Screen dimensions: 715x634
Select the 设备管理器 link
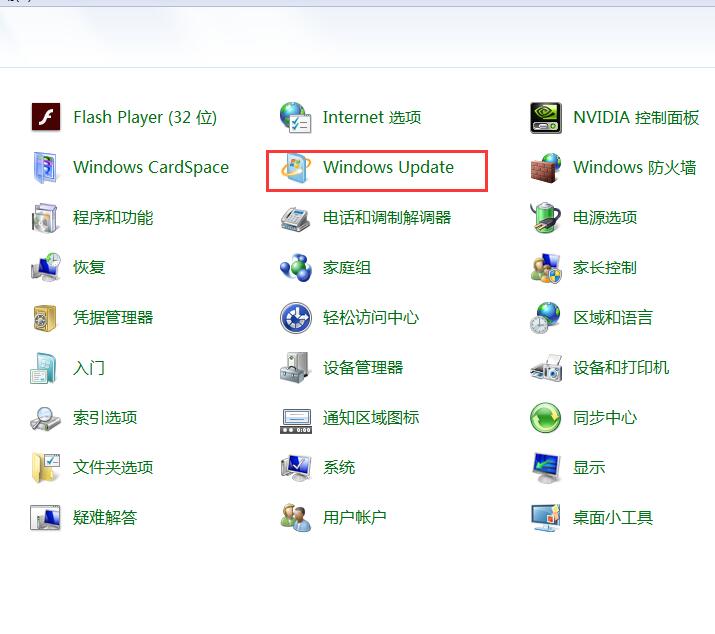pos(363,368)
